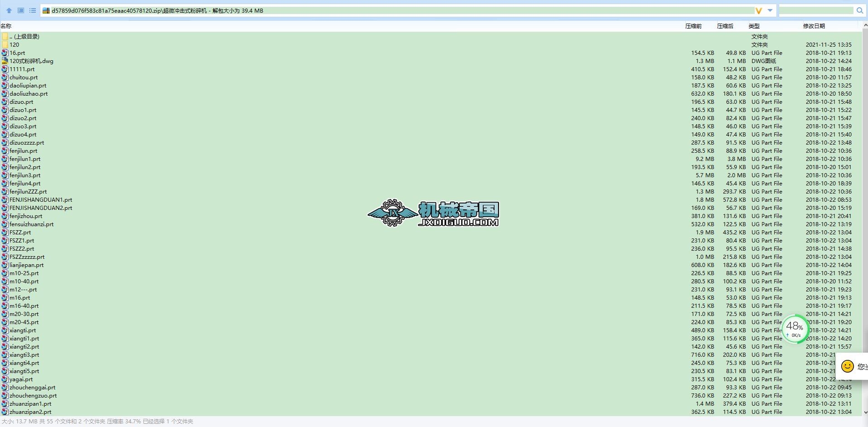Select the parent directory folder icon
Viewport: 868px width, 427px height.
click(5, 37)
